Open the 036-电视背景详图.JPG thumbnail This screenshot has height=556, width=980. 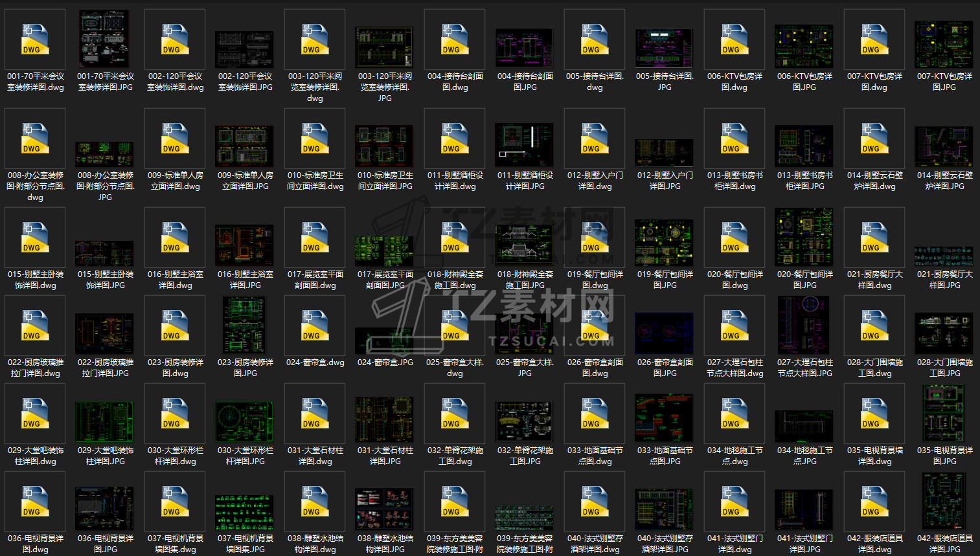click(105, 509)
